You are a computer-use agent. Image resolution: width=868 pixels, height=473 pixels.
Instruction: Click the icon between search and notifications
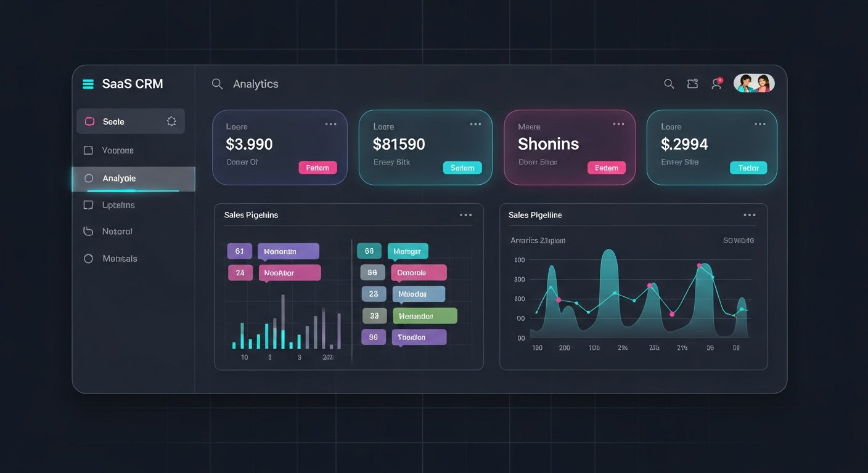[x=692, y=84]
